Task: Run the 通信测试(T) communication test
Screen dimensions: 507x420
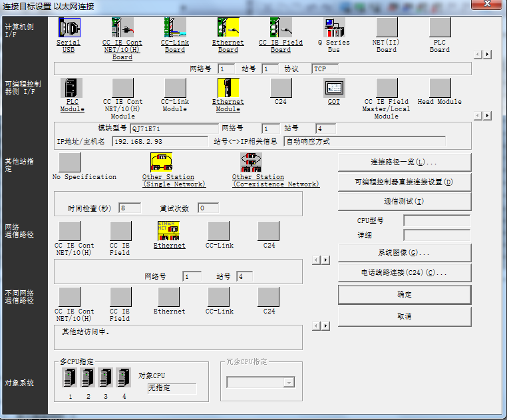Action: (404, 202)
